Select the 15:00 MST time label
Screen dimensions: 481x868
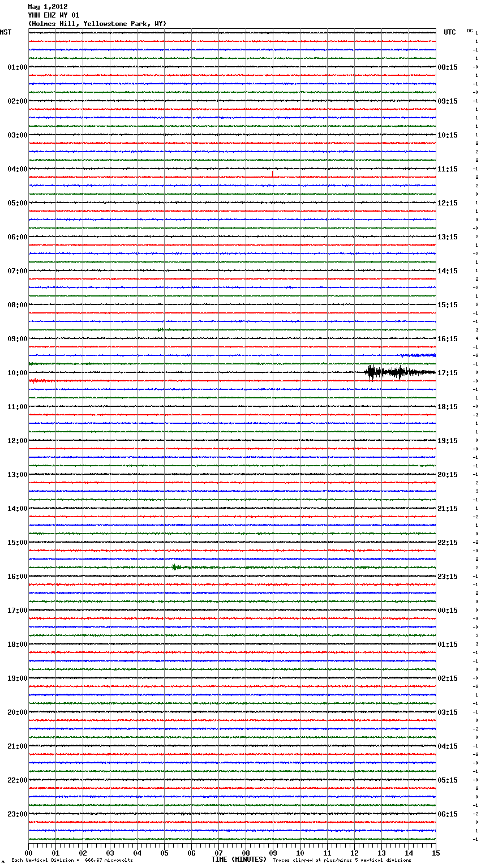[18, 543]
